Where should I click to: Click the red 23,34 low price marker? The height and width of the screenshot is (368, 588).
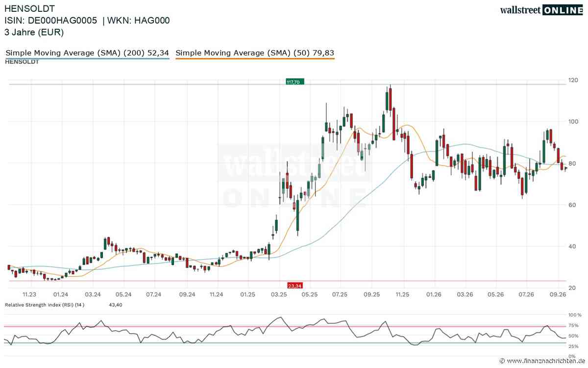[x=294, y=285]
